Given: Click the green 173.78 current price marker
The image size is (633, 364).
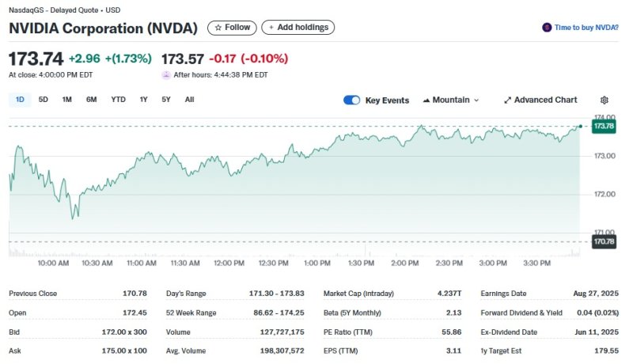Looking at the screenshot, I should click(604, 127).
